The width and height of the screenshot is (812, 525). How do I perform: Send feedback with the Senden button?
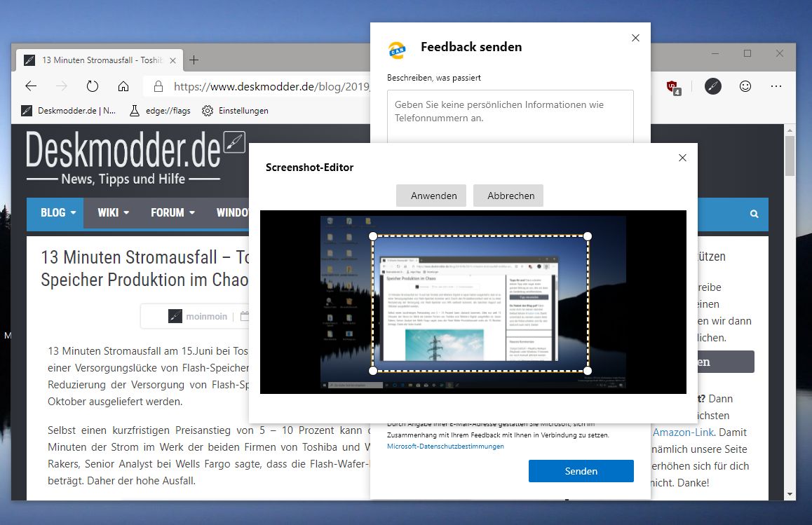click(x=581, y=471)
